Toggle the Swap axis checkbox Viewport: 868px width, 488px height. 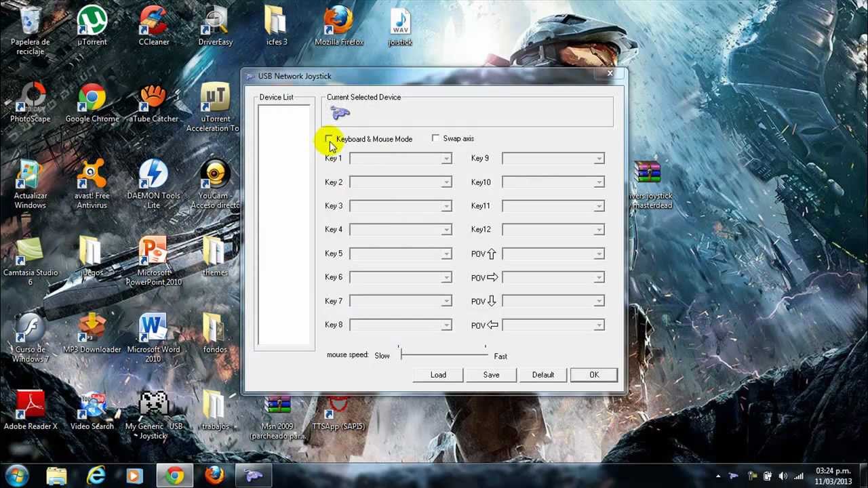pyautogui.click(x=435, y=138)
